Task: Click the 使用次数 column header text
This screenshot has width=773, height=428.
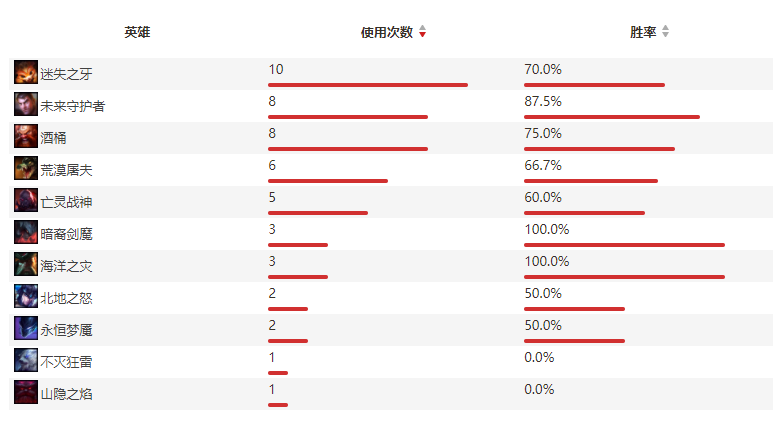Action: click(x=386, y=32)
